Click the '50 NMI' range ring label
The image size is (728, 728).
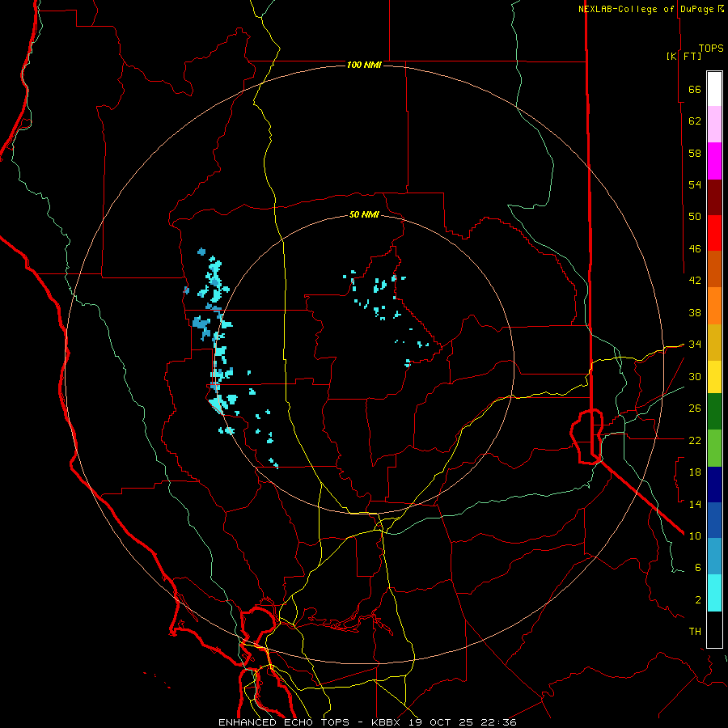tap(364, 215)
